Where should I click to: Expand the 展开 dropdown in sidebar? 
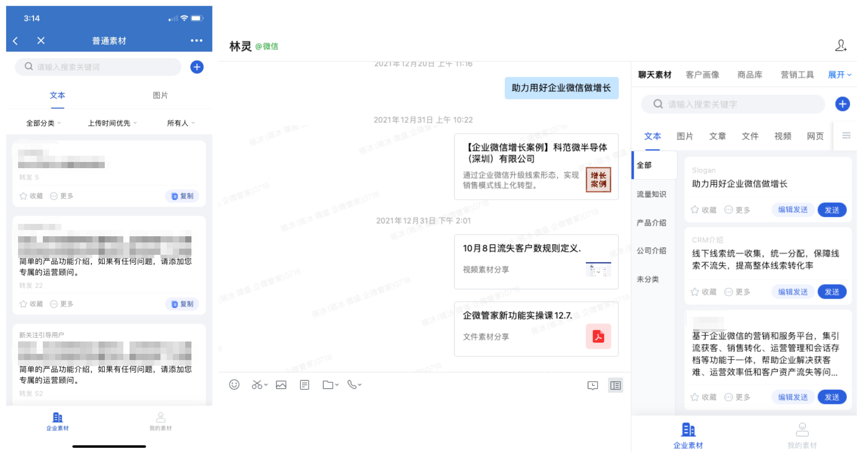(840, 75)
